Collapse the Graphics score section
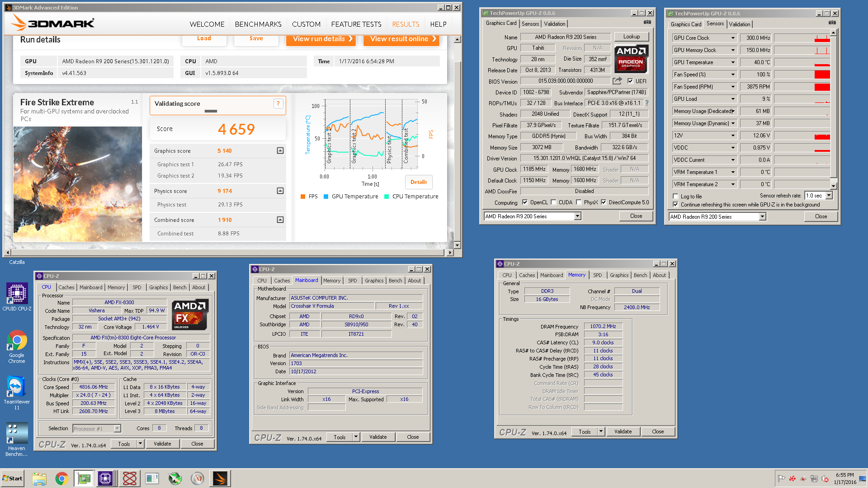Image resolution: width=868 pixels, height=488 pixels. click(280, 151)
